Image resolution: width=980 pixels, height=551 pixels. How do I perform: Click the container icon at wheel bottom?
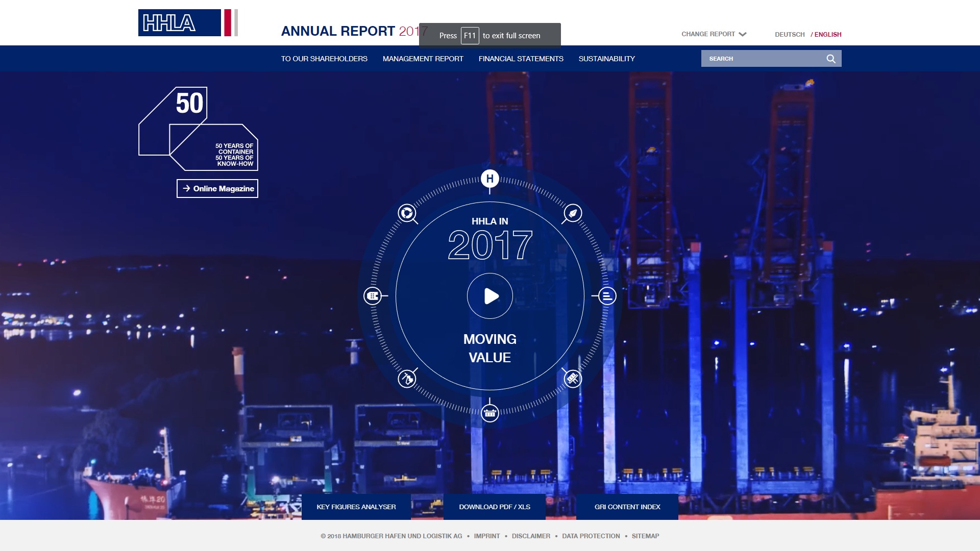(x=489, y=413)
